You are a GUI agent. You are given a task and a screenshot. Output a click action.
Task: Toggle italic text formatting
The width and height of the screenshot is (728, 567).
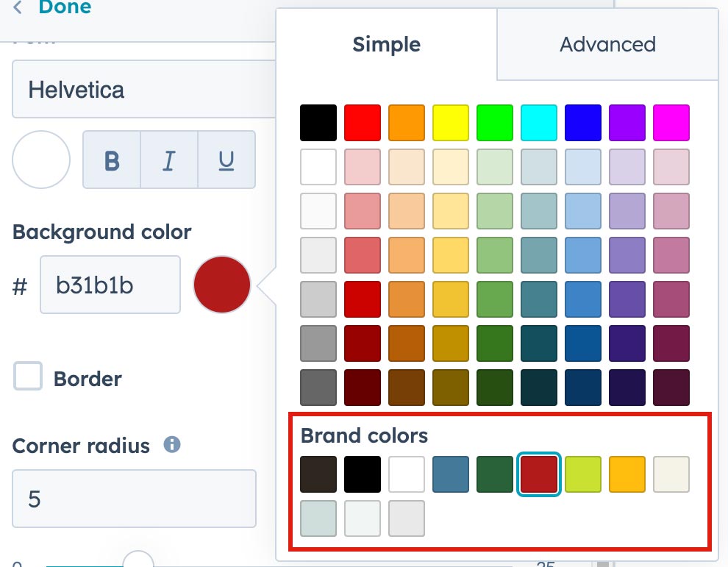(x=169, y=160)
